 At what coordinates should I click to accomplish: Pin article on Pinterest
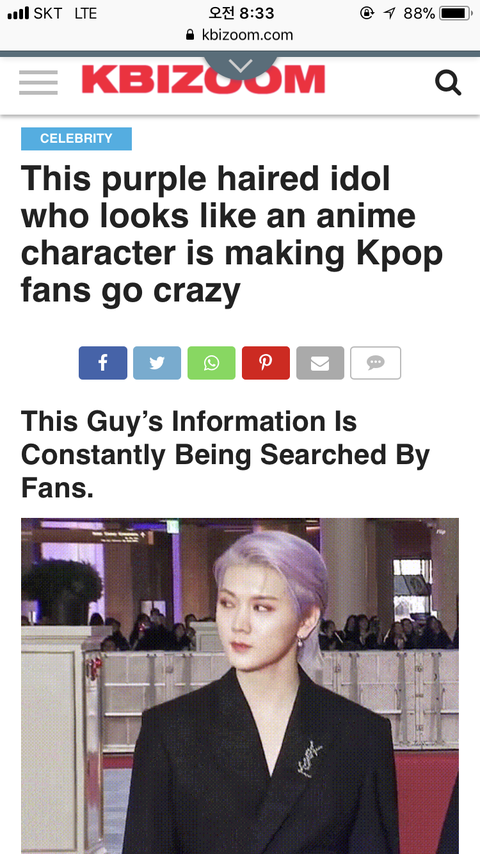tap(266, 363)
